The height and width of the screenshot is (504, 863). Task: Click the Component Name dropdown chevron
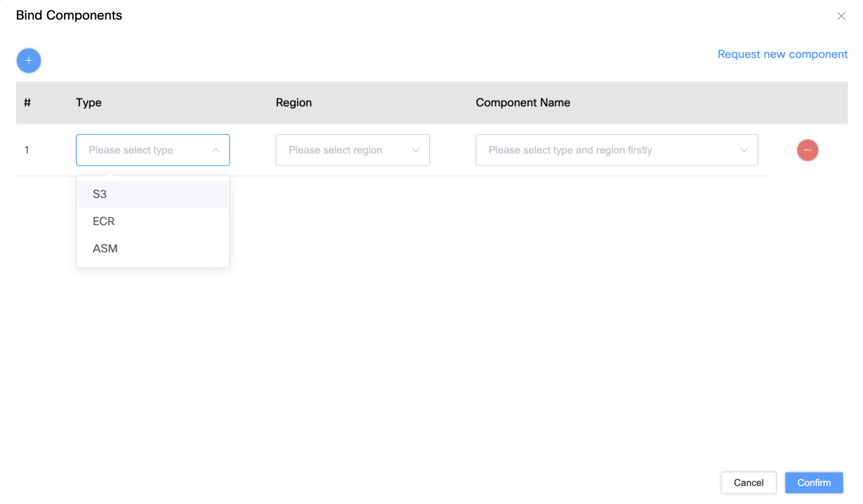[744, 150]
